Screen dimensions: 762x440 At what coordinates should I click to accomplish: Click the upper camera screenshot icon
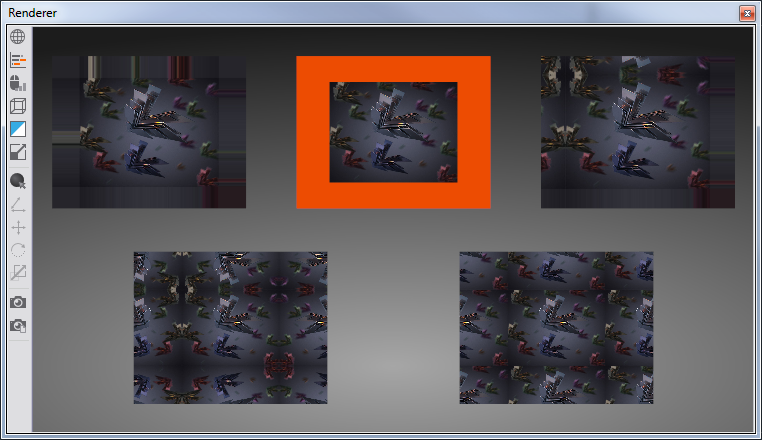(18, 302)
